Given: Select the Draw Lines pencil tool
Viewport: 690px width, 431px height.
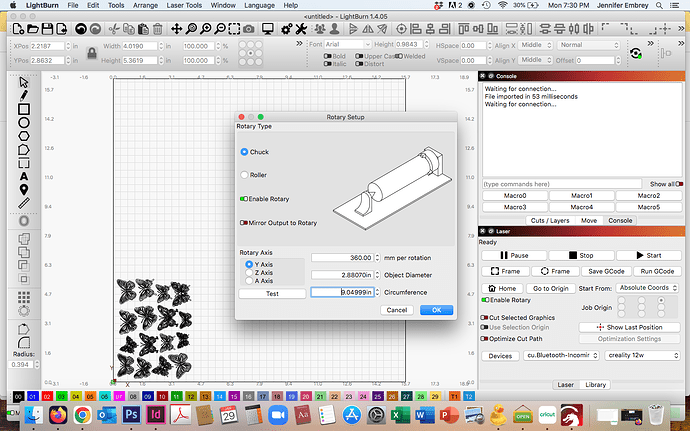Looking at the screenshot, I should point(24,95).
